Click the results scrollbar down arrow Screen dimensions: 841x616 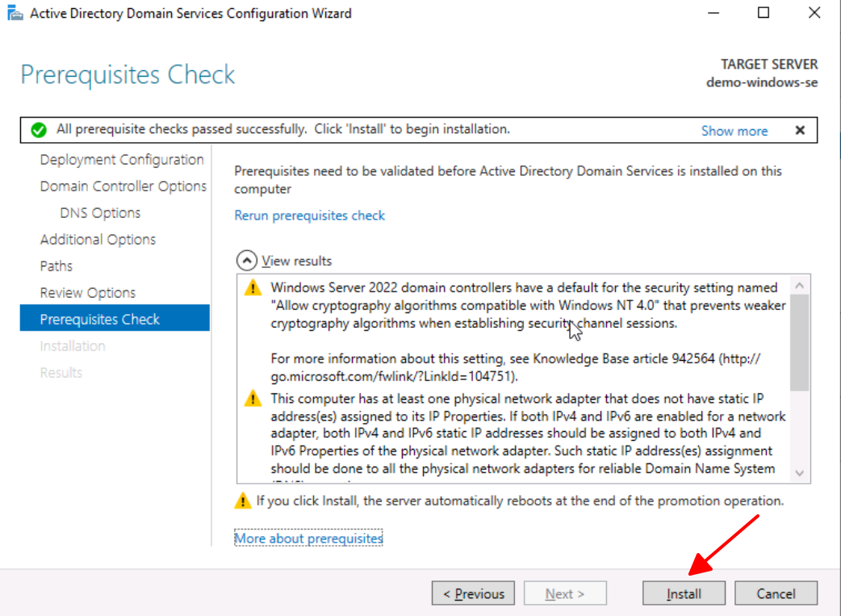(x=800, y=473)
